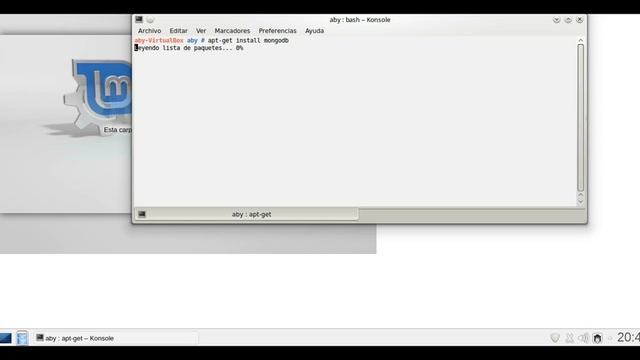Click the Konsole window menu icon in title bar
The width and height of the screenshot is (640, 360).
[139, 19]
